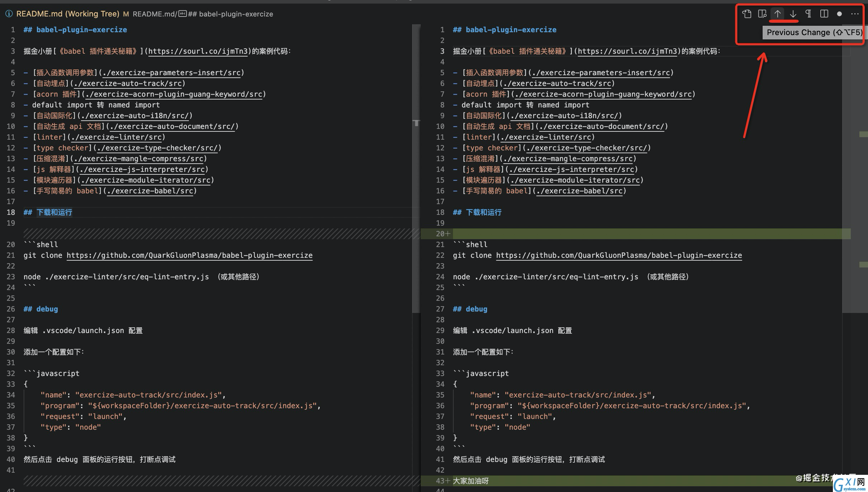Click the left pane vertical scrollbar thumb
Image resolution: width=868 pixels, height=492 pixels.
(416, 168)
